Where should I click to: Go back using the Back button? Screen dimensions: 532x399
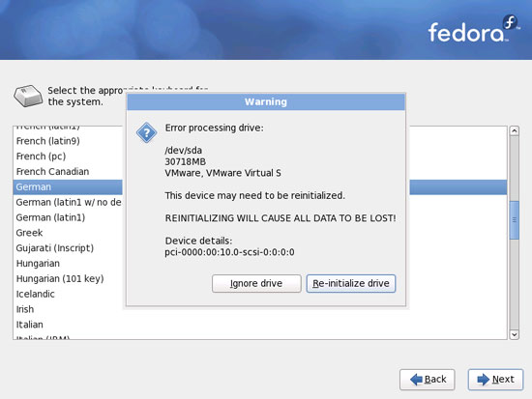pyautogui.click(x=428, y=380)
